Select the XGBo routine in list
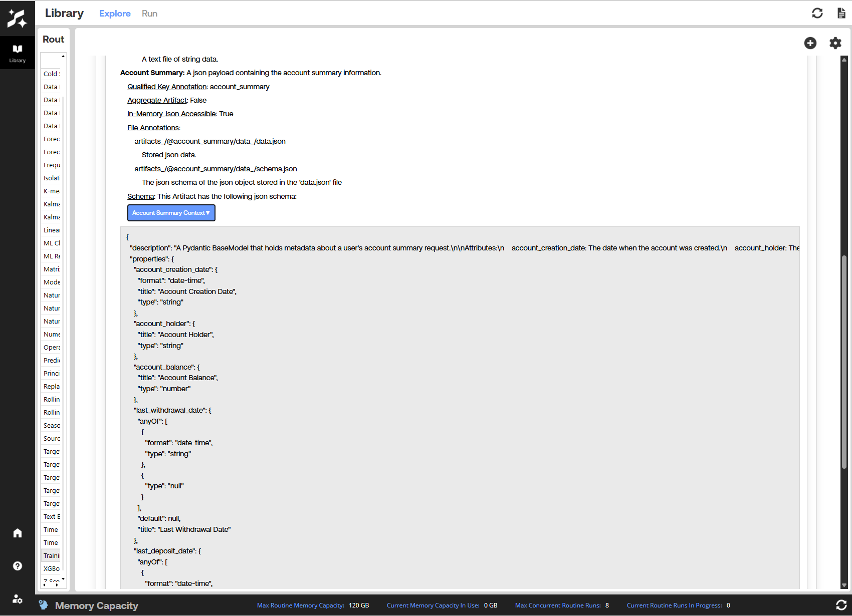This screenshot has height=616, width=852. [51, 568]
